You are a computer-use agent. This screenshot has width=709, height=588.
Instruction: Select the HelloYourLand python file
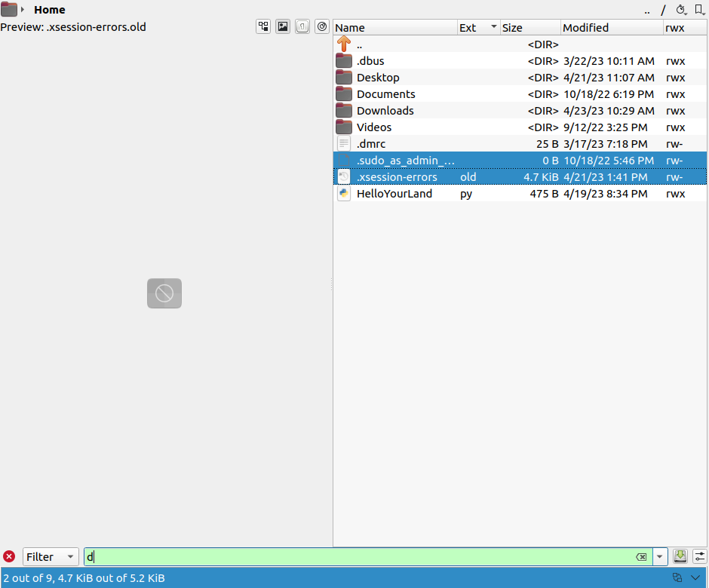pyautogui.click(x=394, y=194)
